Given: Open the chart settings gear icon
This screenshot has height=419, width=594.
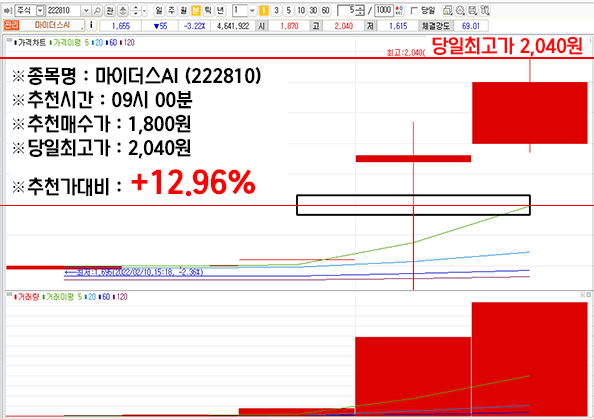Looking at the screenshot, I should pyautogui.click(x=460, y=11).
